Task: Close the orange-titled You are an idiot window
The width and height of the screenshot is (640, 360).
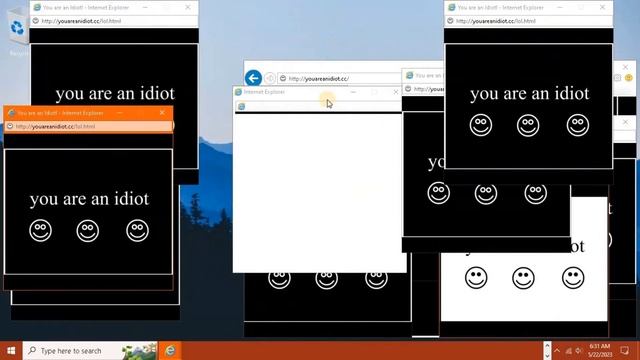Action: (162, 113)
